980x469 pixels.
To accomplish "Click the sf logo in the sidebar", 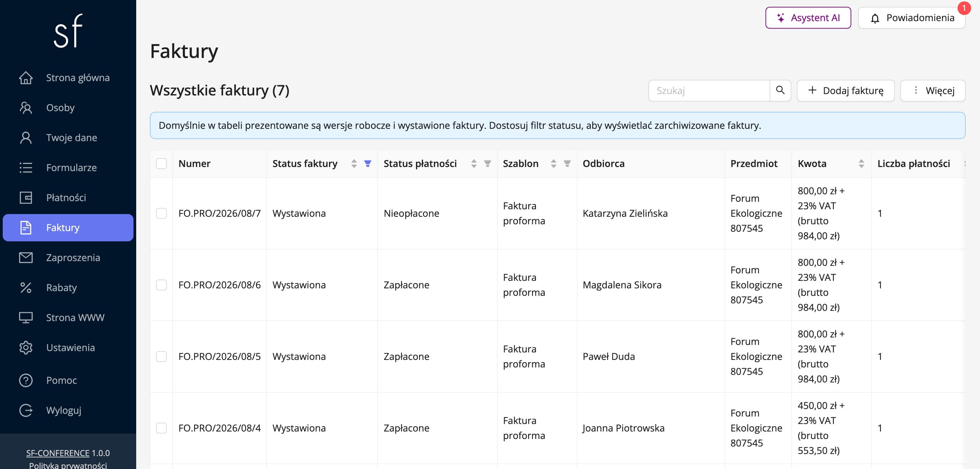I will 68,31.
